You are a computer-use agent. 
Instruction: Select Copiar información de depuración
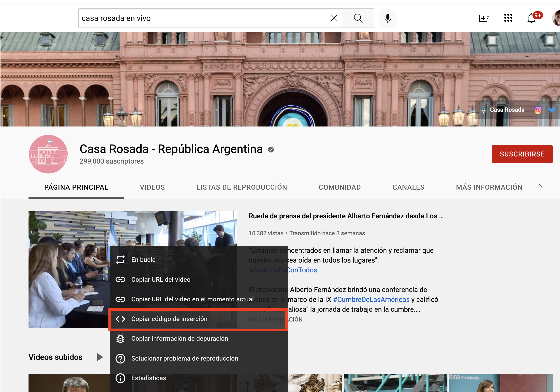click(179, 338)
